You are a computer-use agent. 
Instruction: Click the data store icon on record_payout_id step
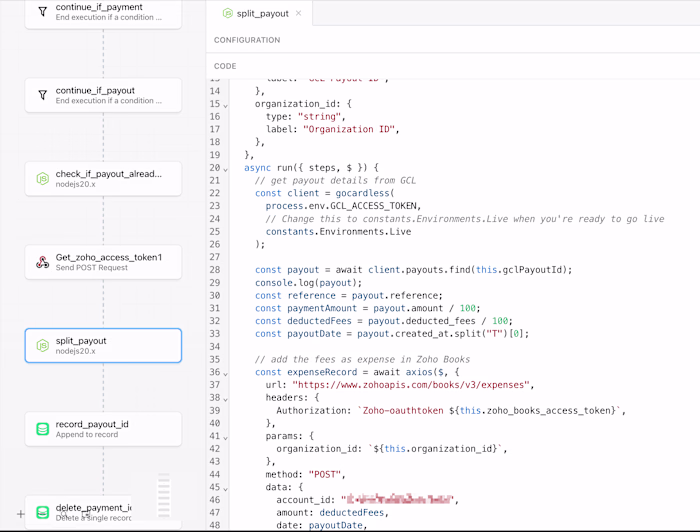pyautogui.click(x=42, y=429)
